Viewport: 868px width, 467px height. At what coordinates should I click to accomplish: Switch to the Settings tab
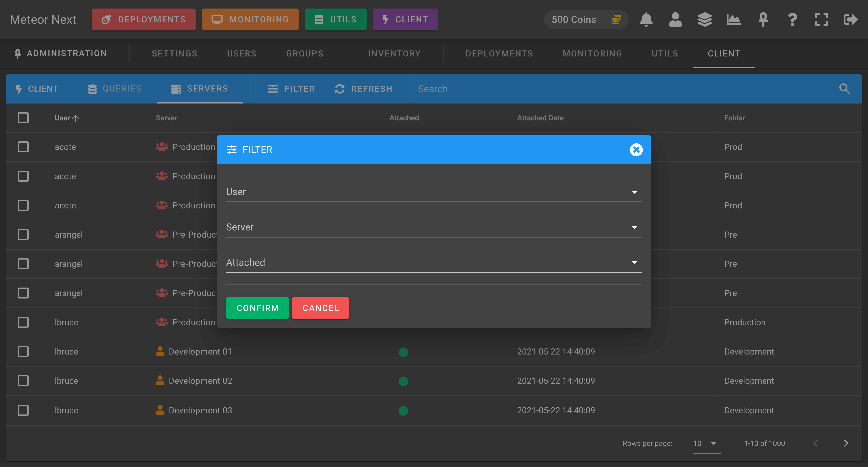click(175, 54)
